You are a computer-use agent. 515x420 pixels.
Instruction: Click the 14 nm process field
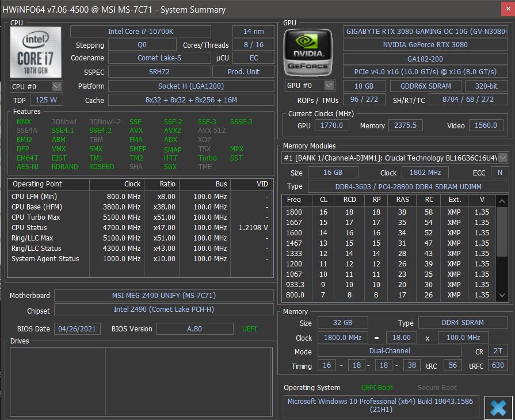pyautogui.click(x=253, y=32)
